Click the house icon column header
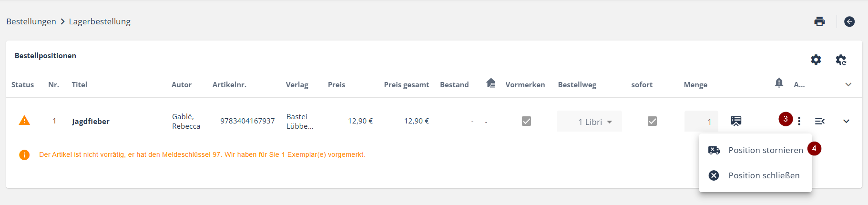Viewport: 868px width, 205px height. [491, 83]
